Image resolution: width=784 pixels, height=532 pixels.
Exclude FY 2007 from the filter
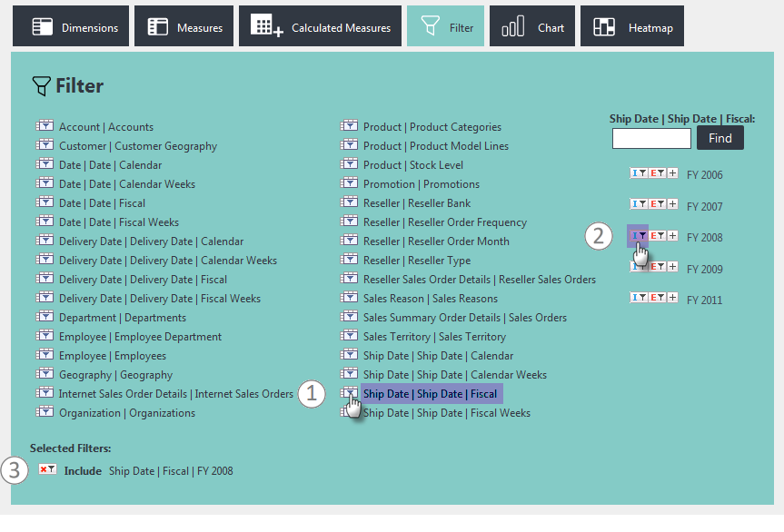[657, 203]
